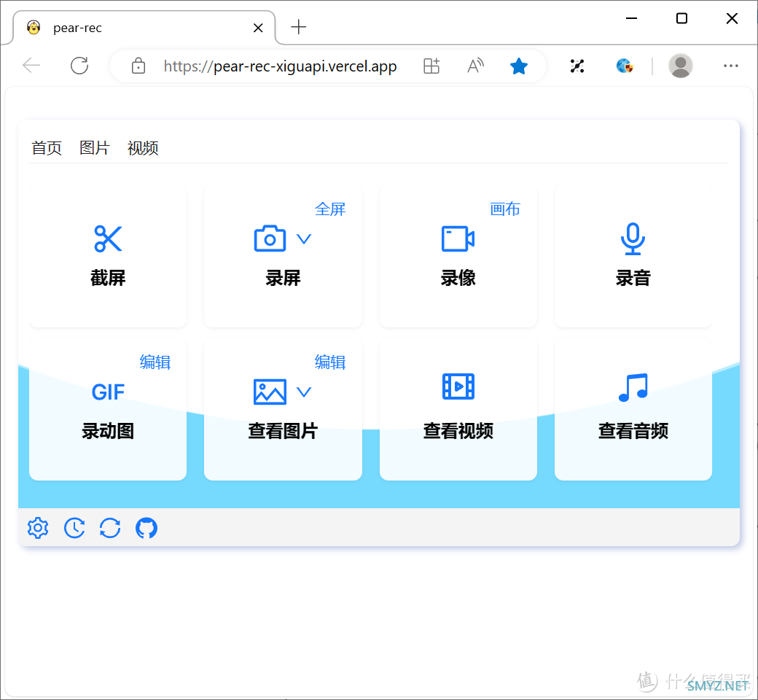Click the dotted extension icon in toolbar

pos(577,66)
